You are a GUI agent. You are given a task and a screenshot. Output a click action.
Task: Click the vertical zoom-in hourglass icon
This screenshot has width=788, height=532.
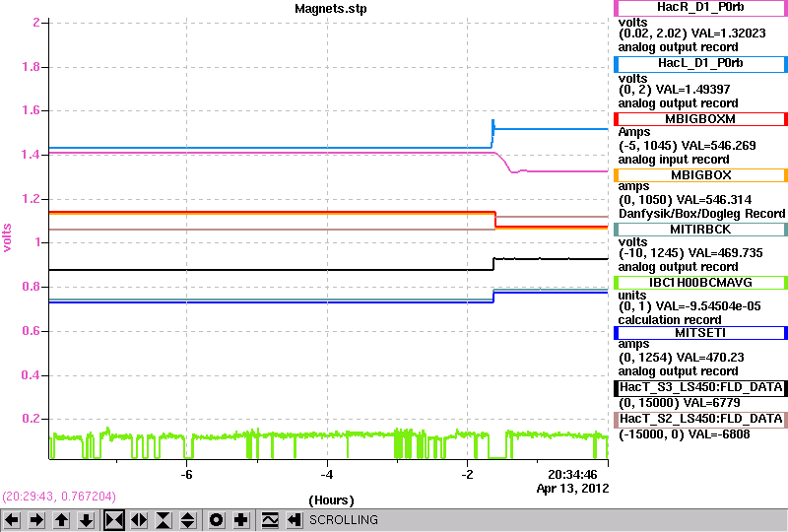tap(164, 520)
